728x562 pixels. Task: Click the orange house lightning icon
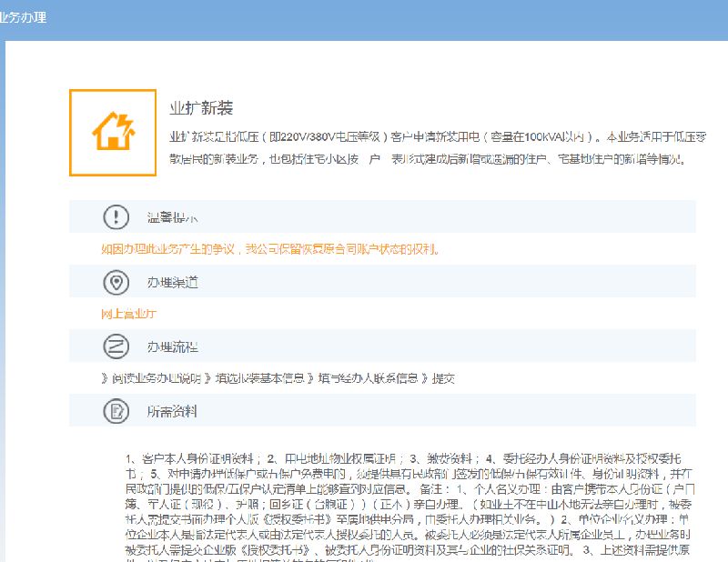[x=113, y=132]
